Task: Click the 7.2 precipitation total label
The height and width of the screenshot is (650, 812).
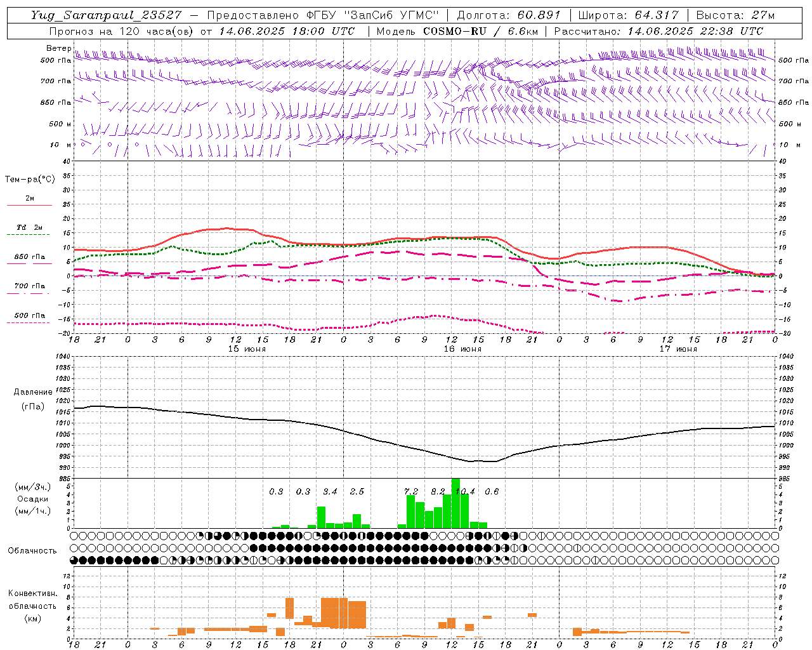Action: coord(411,491)
